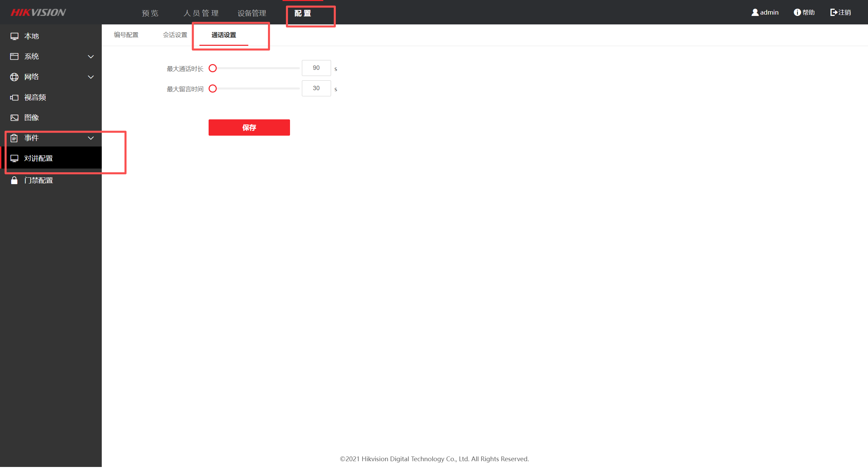
Task: Click the 注销 logout icon
Action: tap(833, 13)
